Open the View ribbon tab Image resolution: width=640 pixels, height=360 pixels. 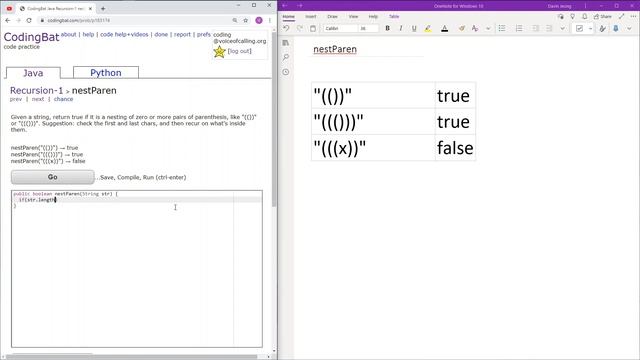pos(353,17)
